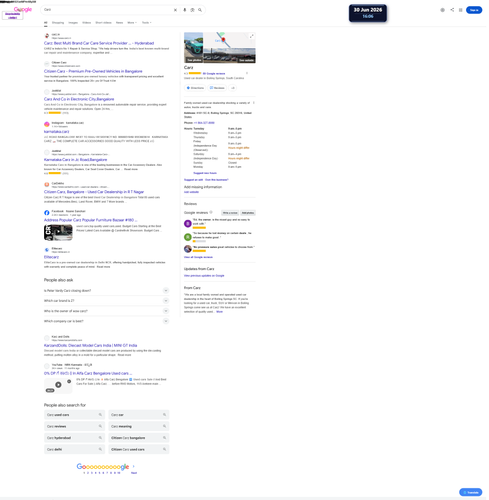This screenshot has height=500, width=489.
Task: Open search by image (Lens) icon
Action: click(192, 10)
